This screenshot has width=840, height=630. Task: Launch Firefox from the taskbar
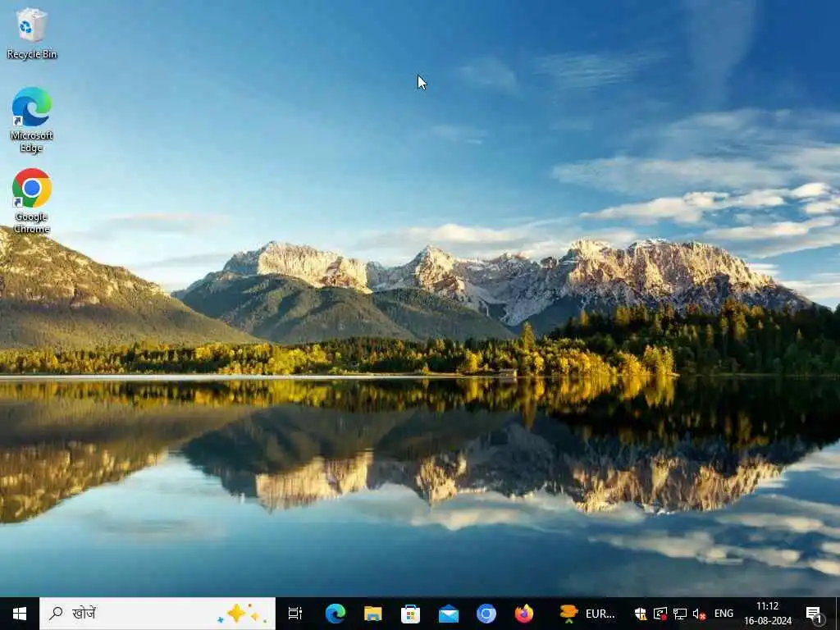(524, 614)
